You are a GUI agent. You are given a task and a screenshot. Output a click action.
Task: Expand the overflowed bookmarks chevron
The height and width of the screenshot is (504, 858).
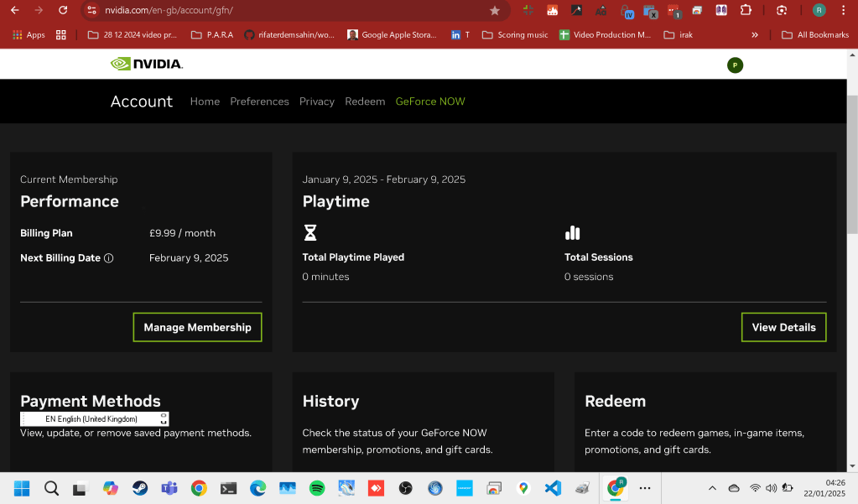755,35
